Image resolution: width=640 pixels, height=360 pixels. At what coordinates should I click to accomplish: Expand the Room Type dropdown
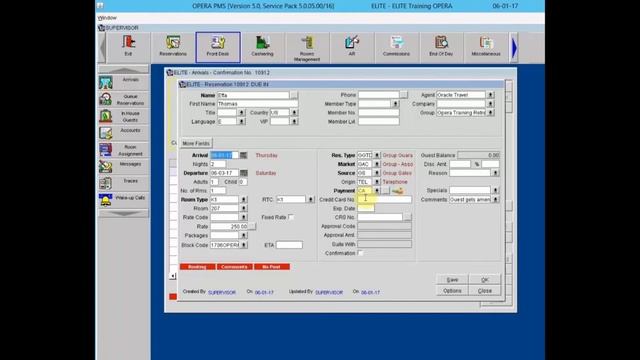point(243,200)
